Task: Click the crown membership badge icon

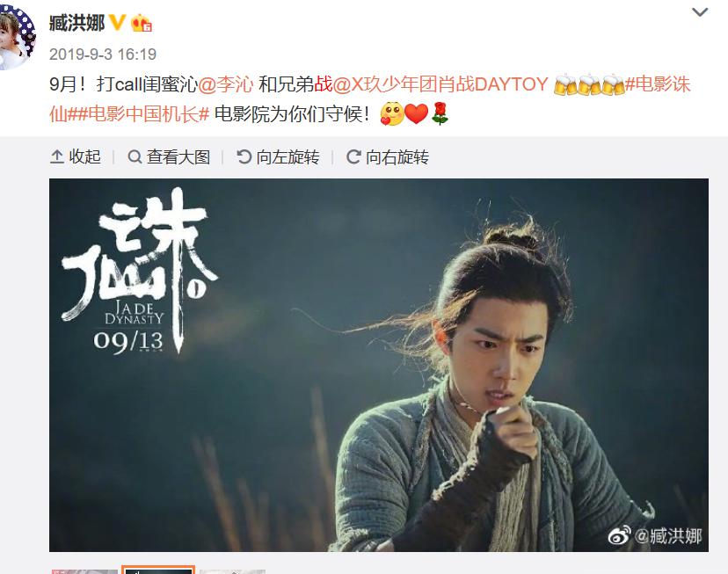Action: (x=142, y=23)
